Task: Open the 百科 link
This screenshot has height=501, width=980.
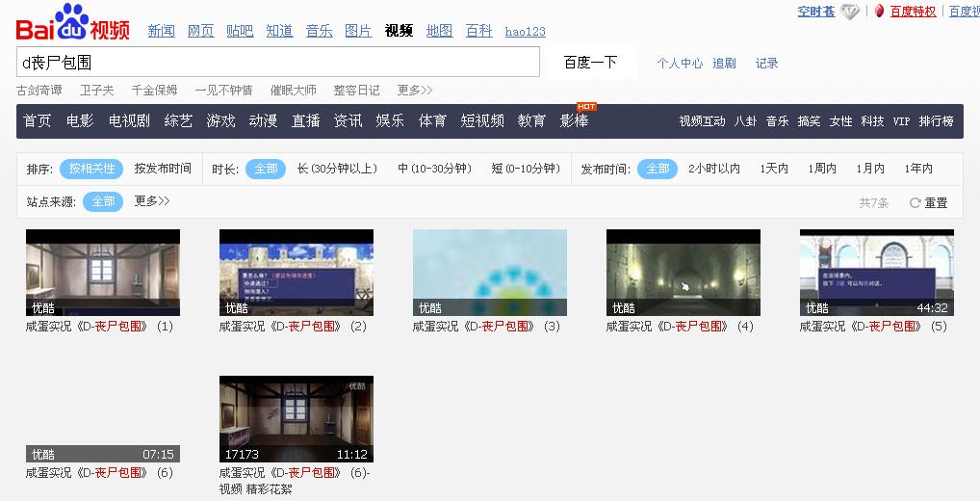Action: (478, 31)
